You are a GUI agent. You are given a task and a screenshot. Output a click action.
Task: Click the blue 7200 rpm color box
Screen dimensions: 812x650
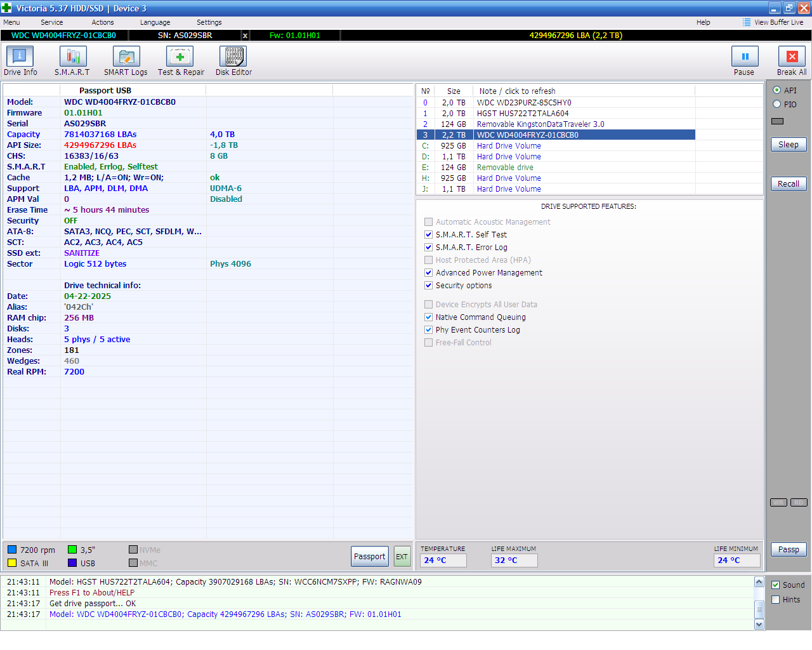[12, 550]
